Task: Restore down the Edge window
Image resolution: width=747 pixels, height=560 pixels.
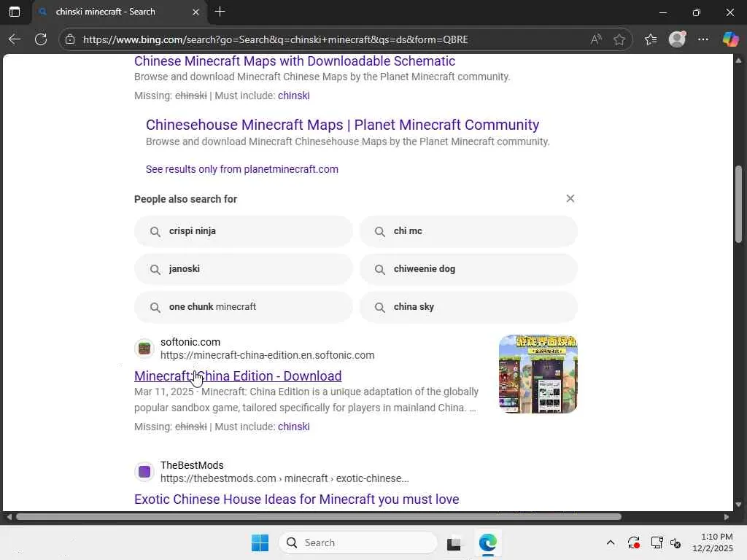Action: (697, 12)
